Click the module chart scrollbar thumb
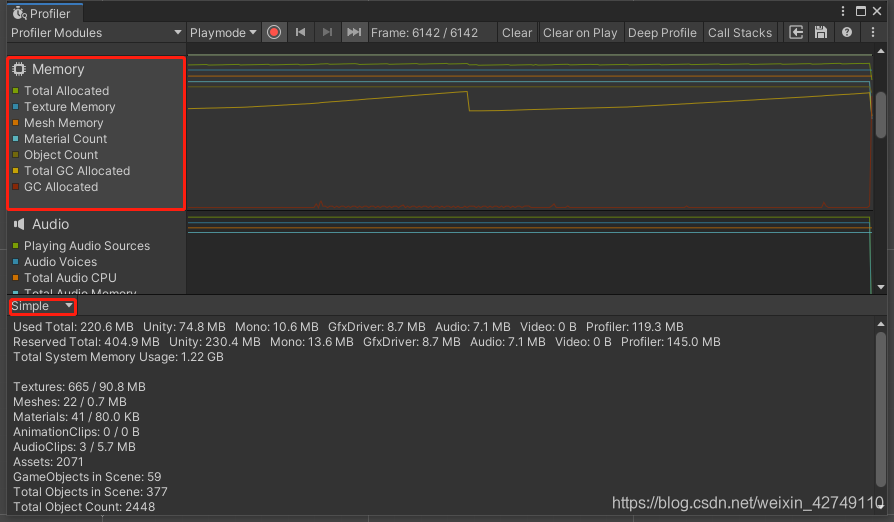Viewport: 894px width, 522px height. [x=881, y=115]
